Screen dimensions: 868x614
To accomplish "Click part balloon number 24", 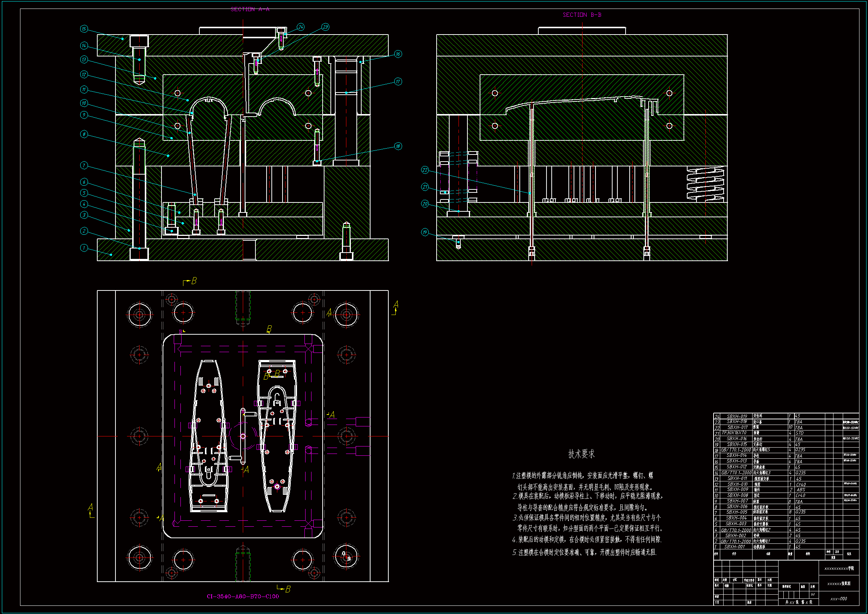I will pos(301,27).
